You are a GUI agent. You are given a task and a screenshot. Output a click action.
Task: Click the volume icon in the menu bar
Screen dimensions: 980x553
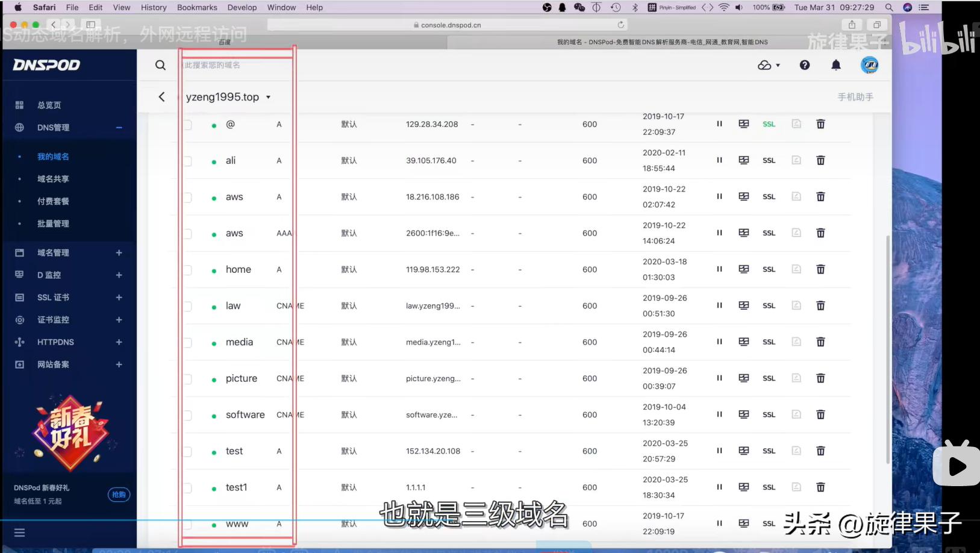tap(739, 7)
